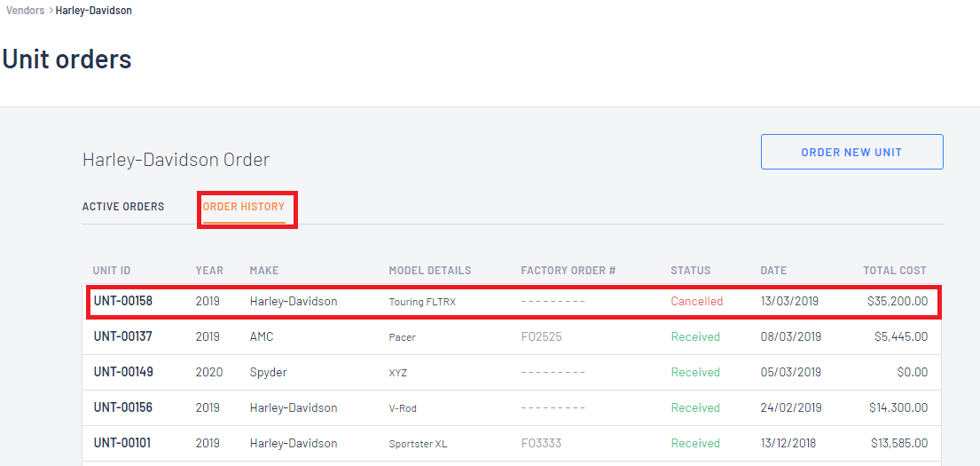This screenshot has height=466, width=980.
Task: Sort by Unit ID column header
Action: 111,271
